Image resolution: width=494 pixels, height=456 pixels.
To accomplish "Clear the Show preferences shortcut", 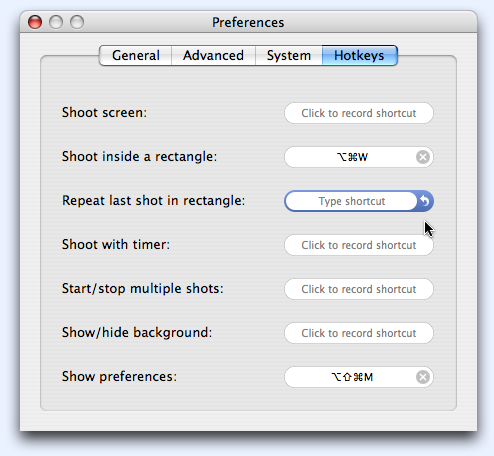I will coord(423,377).
